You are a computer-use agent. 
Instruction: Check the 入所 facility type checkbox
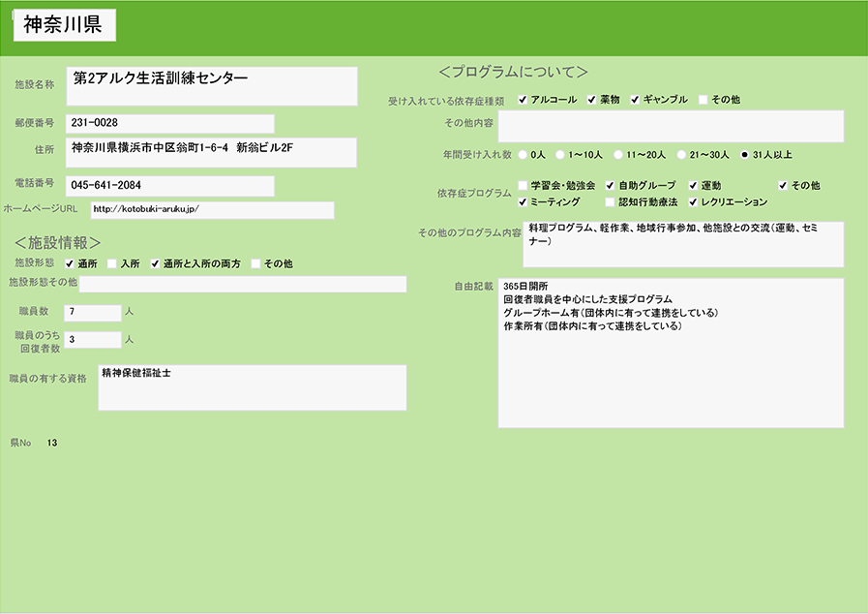(112, 263)
